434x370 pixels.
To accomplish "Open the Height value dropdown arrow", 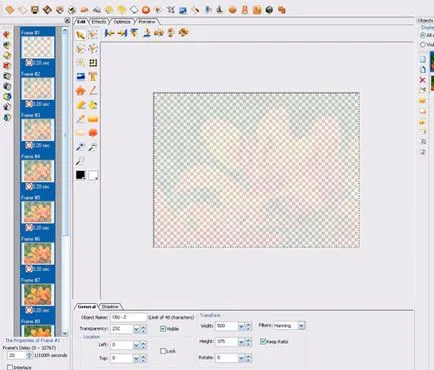I will (x=241, y=342).
